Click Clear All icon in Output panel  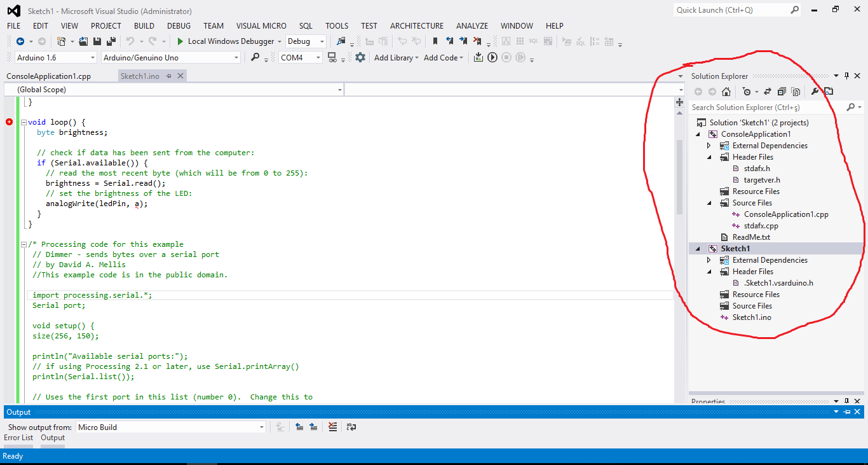click(x=332, y=427)
